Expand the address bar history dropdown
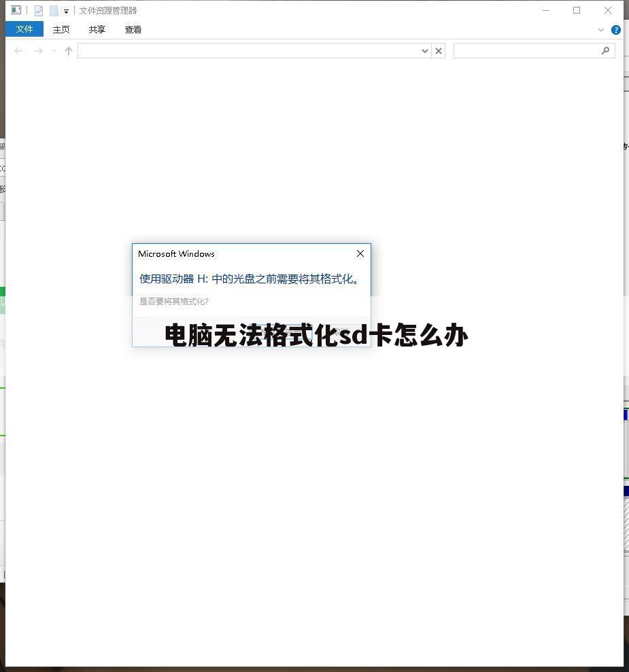The image size is (629, 672). pyautogui.click(x=425, y=50)
